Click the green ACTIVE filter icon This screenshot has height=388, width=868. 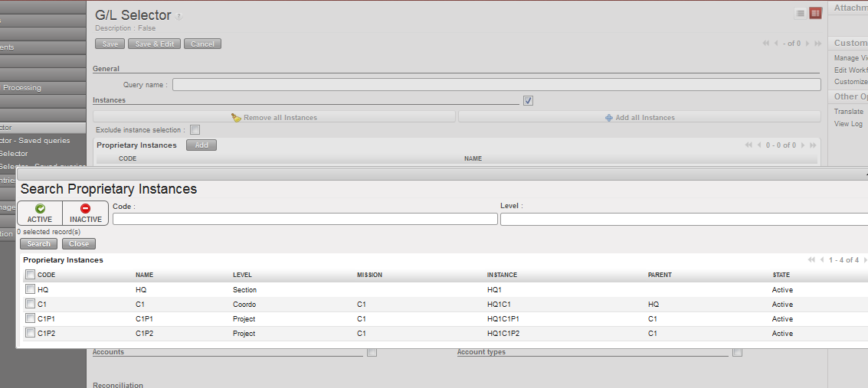(40, 209)
